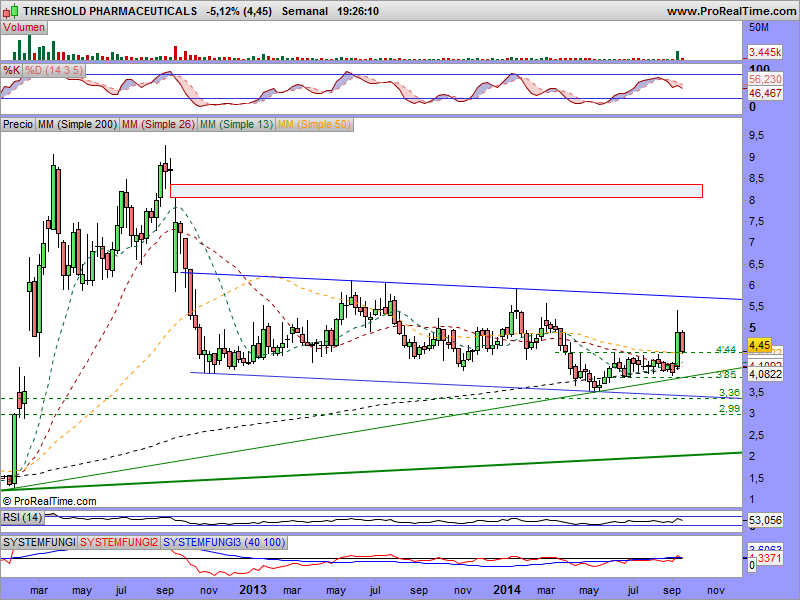The image size is (800, 600).
Task: Click the Semanal timeframe text
Action: 305,11
